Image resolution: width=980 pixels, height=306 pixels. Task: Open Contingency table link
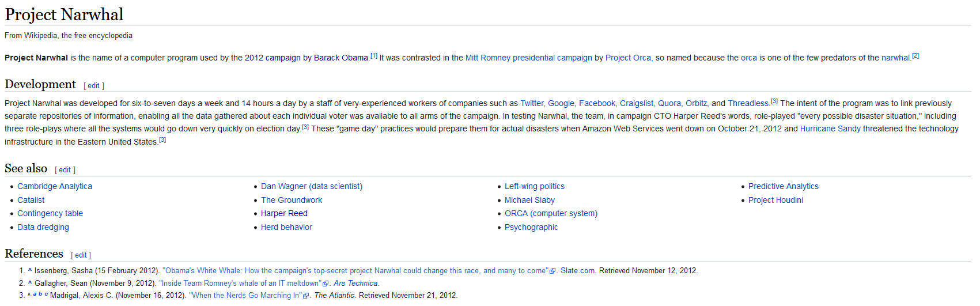pyautogui.click(x=50, y=213)
